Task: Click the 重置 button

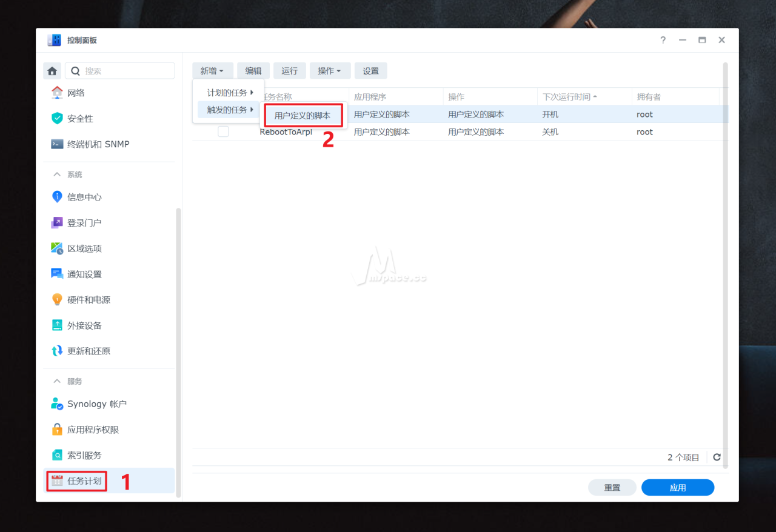Action: click(x=612, y=488)
